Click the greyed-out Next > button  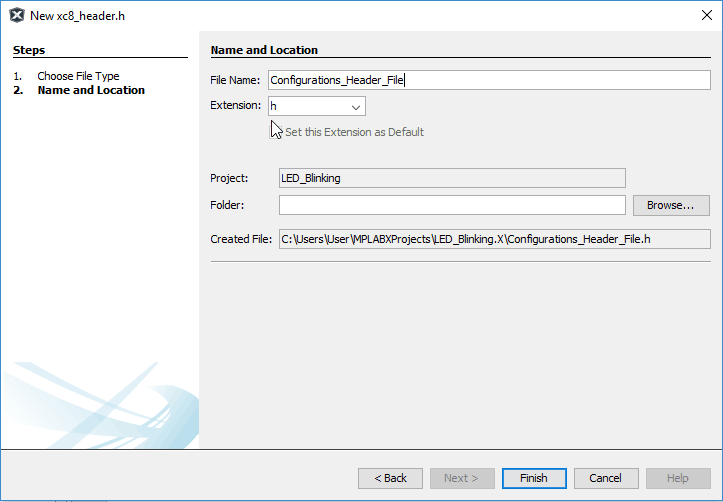462,478
